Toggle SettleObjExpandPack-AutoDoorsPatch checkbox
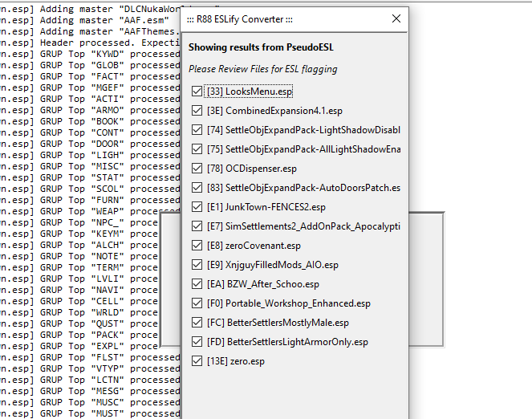 click(197, 188)
